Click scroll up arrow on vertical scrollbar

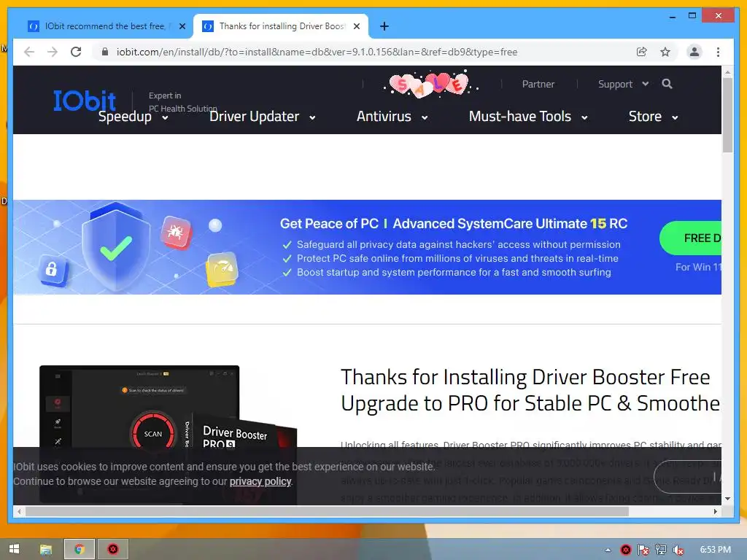[x=727, y=72]
